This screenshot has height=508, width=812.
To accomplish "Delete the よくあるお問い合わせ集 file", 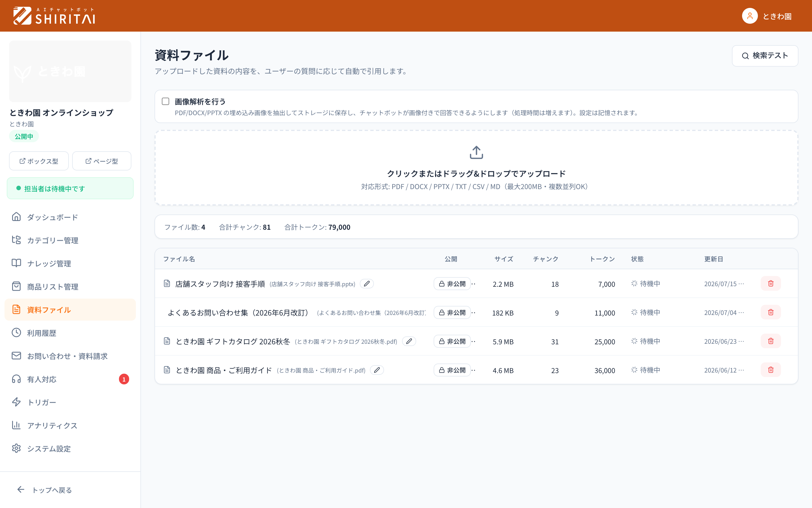I will [x=770, y=312].
